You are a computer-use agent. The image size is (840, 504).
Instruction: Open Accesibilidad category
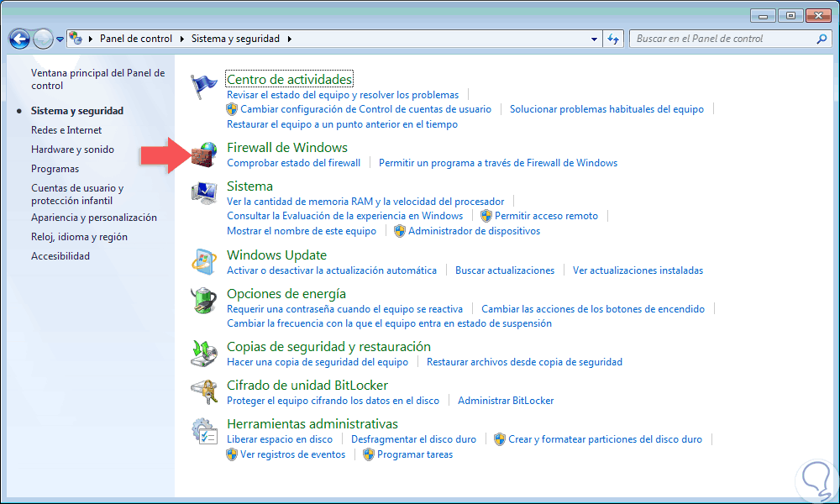[60, 256]
